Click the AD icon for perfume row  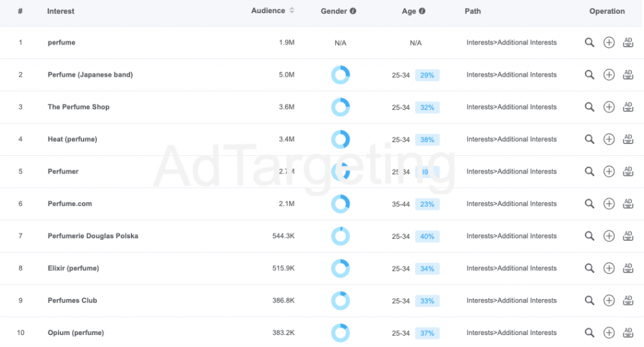click(628, 42)
